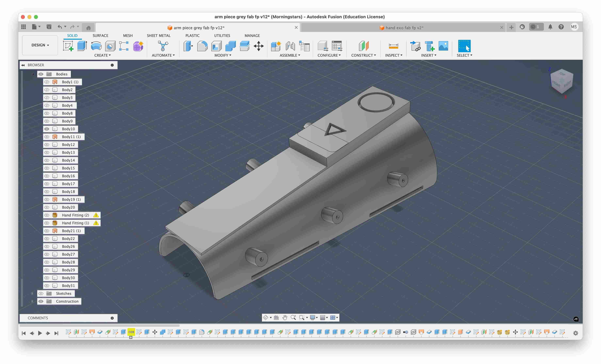Open the Create Form purple icon
601x364 pixels.
tap(138, 46)
